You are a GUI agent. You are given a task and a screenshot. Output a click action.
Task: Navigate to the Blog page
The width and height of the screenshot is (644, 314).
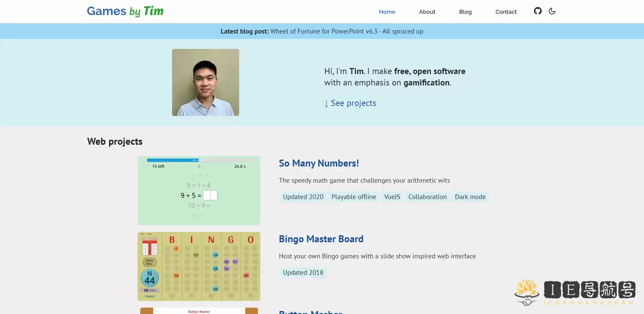pyautogui.click(x=465, y=12)
